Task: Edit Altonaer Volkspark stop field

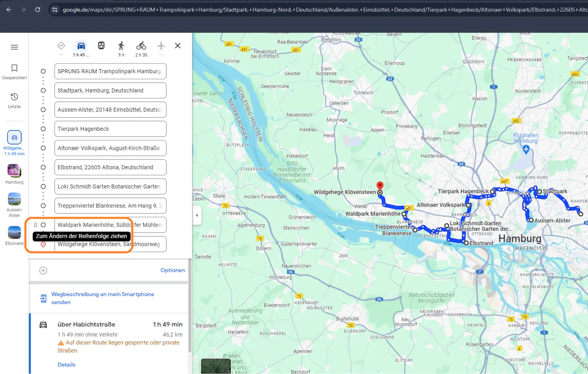Action: tap(110, 148)
